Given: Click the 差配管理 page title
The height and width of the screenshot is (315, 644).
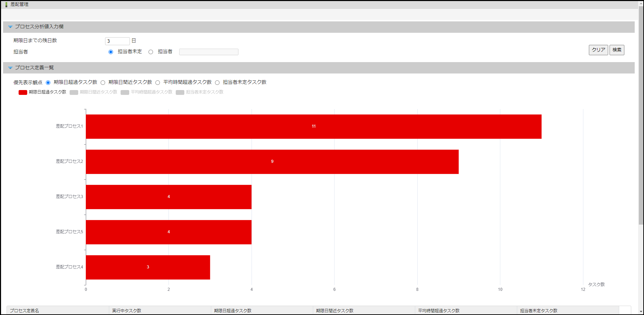Looking at the screenshot, I should click(20, 4).
